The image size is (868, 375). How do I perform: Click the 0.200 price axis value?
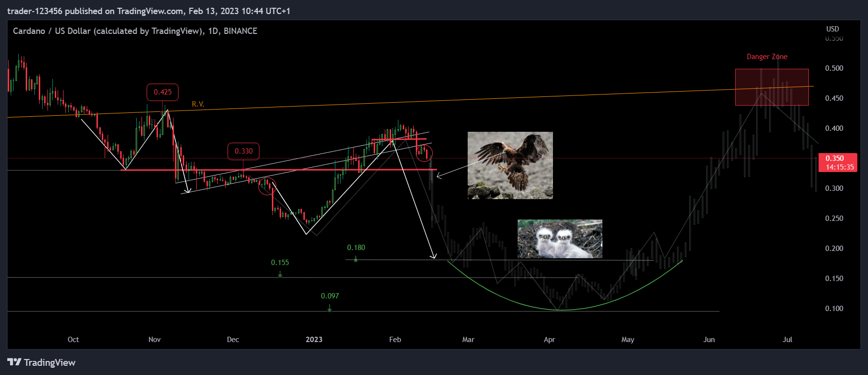834,249
